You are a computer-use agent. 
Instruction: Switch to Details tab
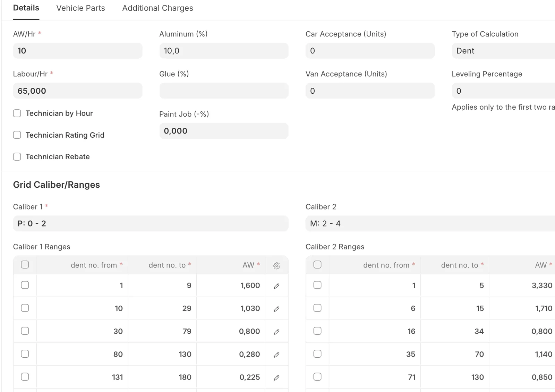[26, 8]
